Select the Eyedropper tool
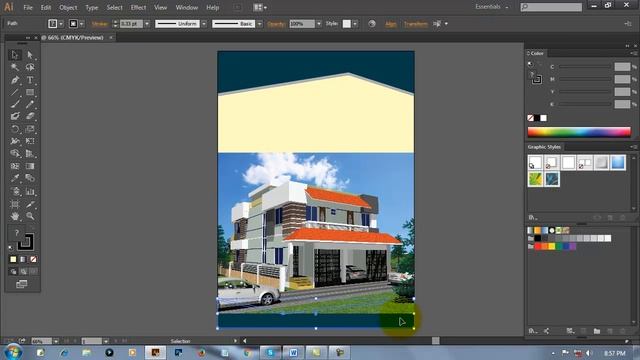This screenshot has height=360, width=640. coord(15,178)
